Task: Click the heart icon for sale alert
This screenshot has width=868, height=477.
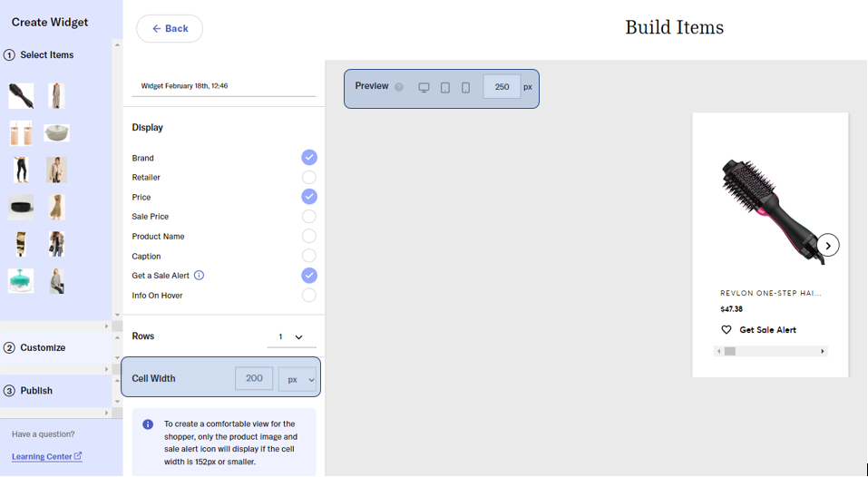Action: tap(727, 330)
